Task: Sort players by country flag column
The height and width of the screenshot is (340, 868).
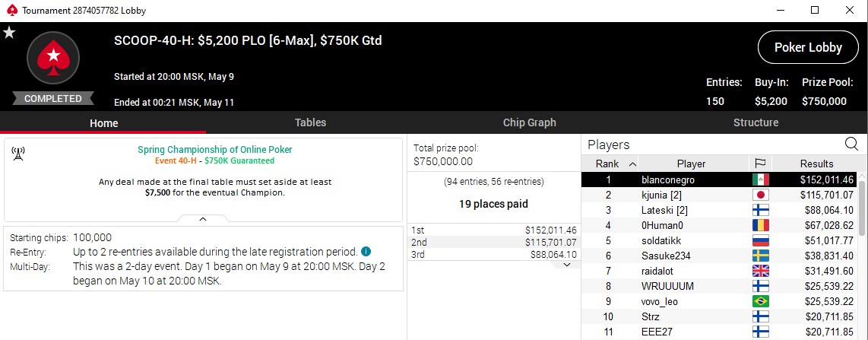Action: point(759,164)
